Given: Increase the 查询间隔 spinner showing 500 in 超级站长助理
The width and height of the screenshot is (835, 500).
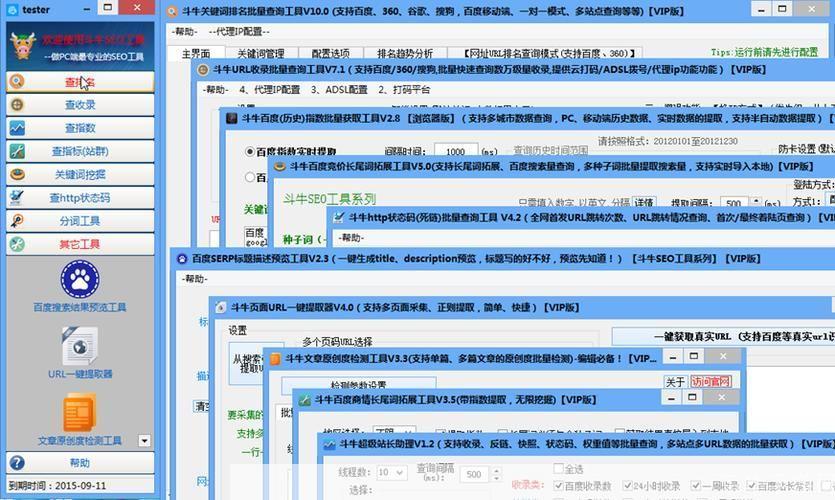Looking at the screenshot, I should [496, 470].
